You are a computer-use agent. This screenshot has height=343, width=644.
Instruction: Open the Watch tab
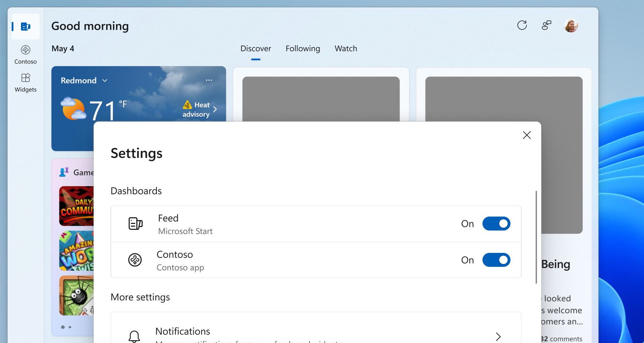click(345, 49)
